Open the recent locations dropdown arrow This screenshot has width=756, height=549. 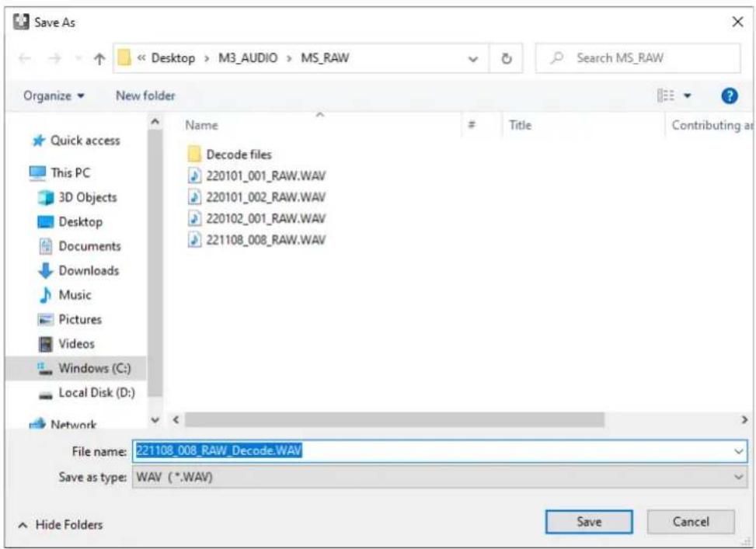click(78, 59)
